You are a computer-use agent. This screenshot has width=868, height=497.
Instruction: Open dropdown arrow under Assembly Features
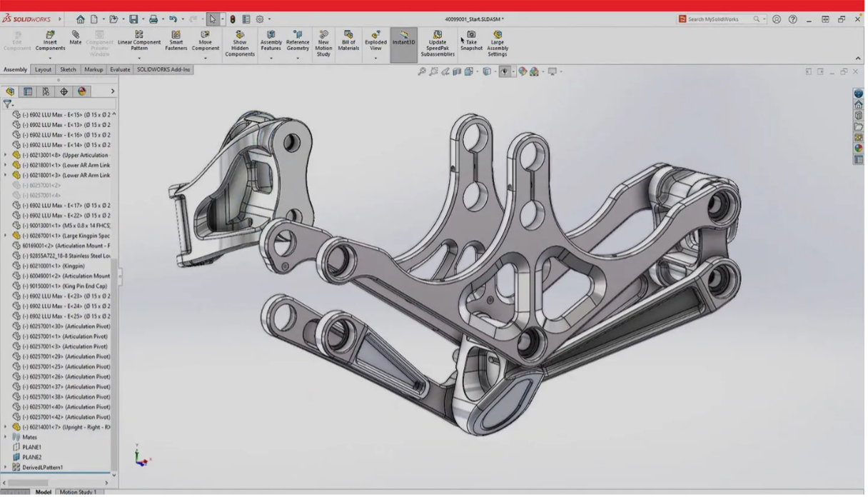pyautogui.click(x=271, y=58)
